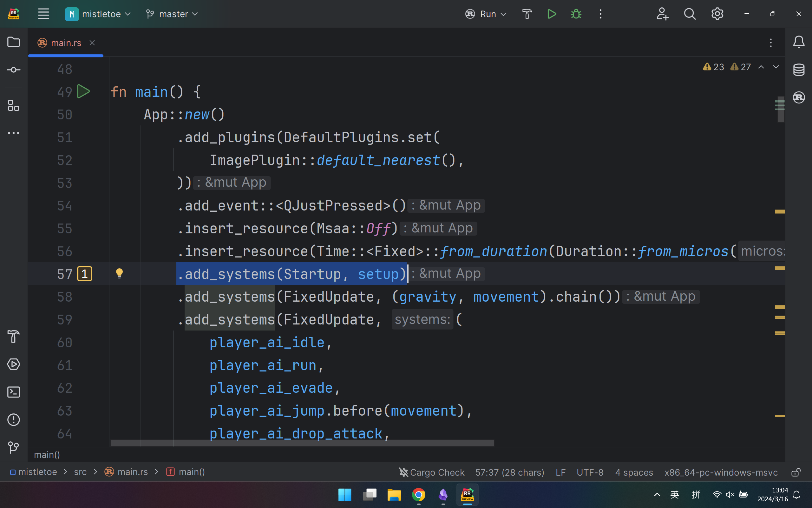Click the x86_64-pc-windows-msvc target widget

pos(721,472)
